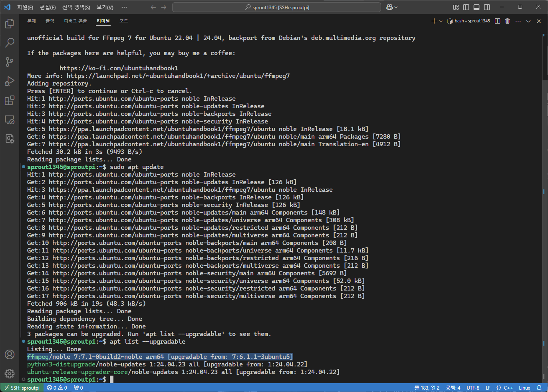The height and width of the screenshot is (392, 548).
Task: Switch to the 문제 tab
Action: pos(32,21)
